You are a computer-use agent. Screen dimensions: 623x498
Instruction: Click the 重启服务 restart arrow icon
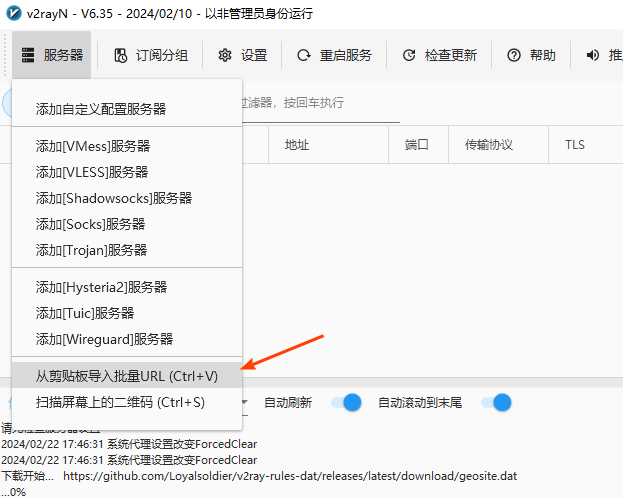click(x=303, y=55)
